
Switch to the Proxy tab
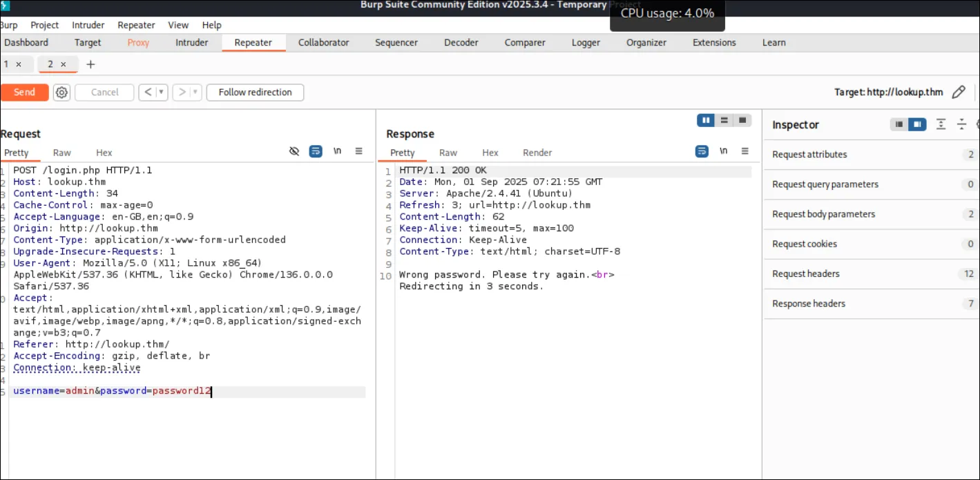(138, 42)
